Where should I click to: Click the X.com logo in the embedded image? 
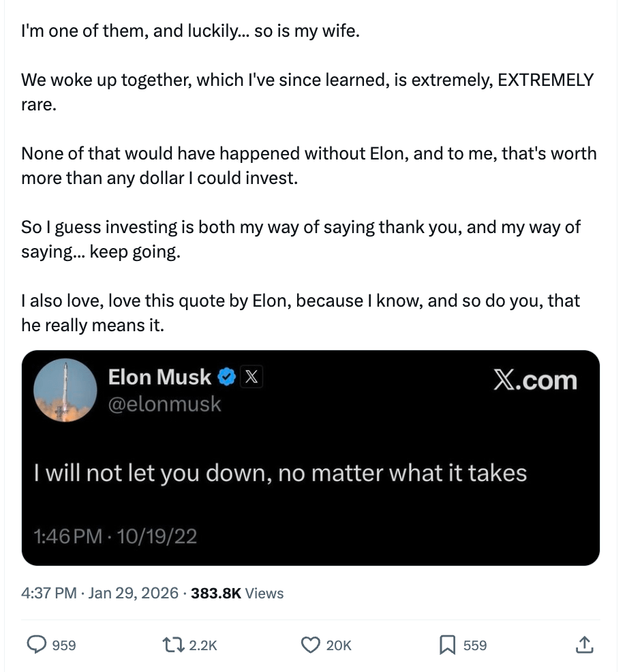[x=534, y=380]
